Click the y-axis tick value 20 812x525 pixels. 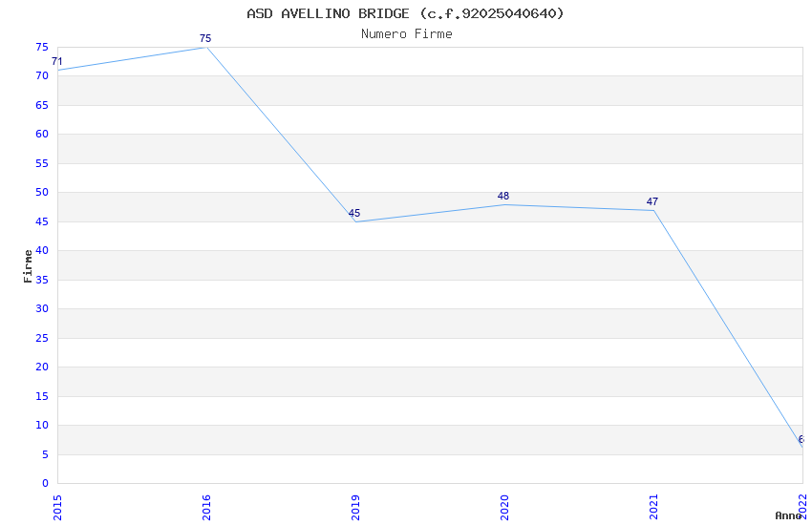(42, 367)
